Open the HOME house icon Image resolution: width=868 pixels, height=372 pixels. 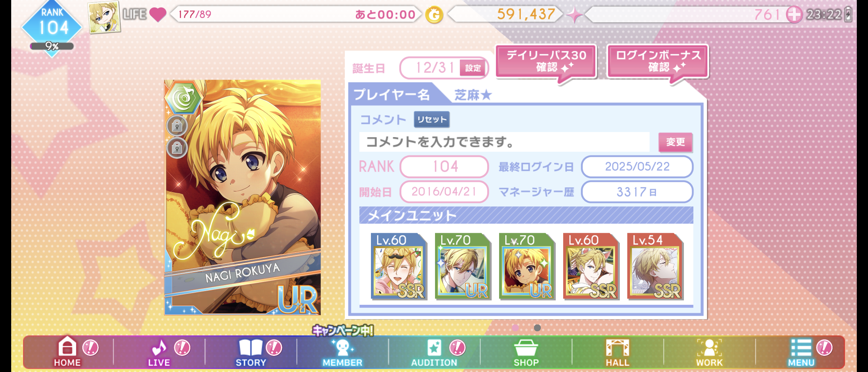(67, 347)
